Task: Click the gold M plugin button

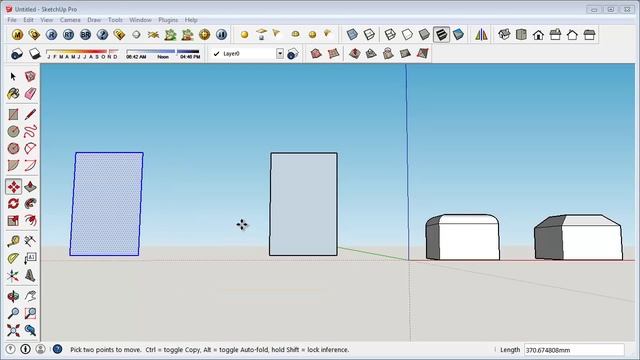Action: 17,35
